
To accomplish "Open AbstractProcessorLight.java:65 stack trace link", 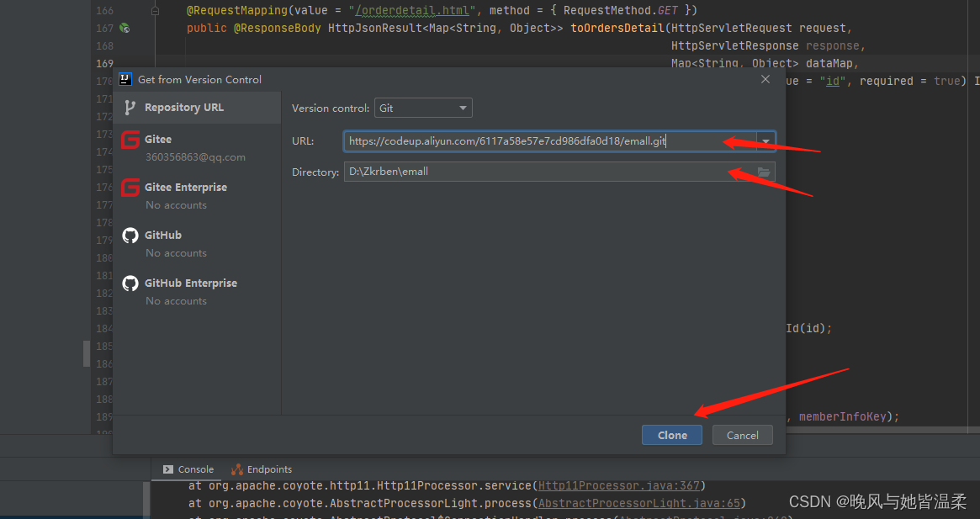I will 639,503.
